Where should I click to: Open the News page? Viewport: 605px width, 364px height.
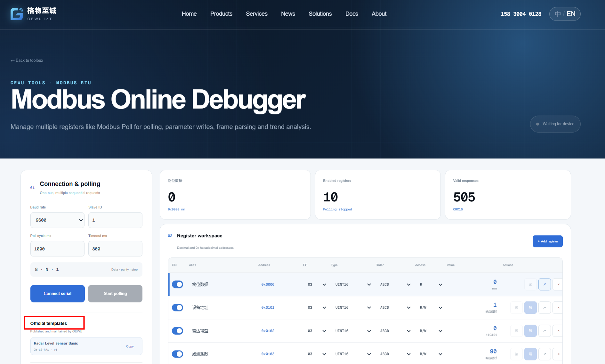pyautogui.click(x=288, y=14)
